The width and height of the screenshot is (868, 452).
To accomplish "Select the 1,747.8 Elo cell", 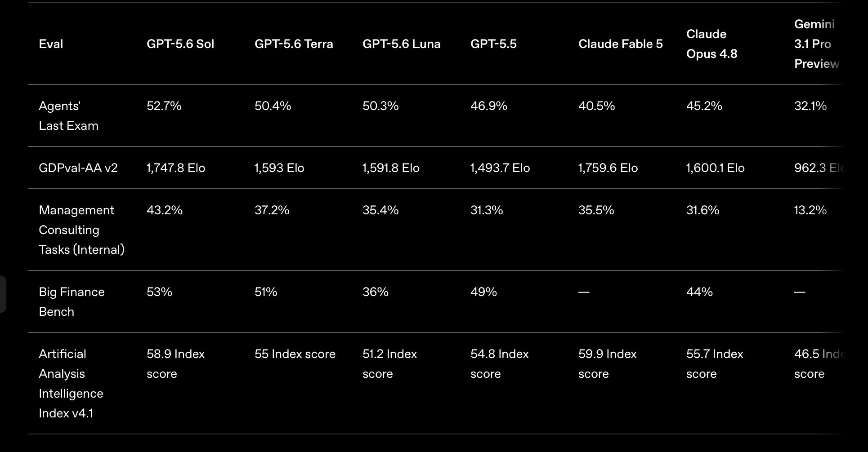I will [x=176, y=168].
